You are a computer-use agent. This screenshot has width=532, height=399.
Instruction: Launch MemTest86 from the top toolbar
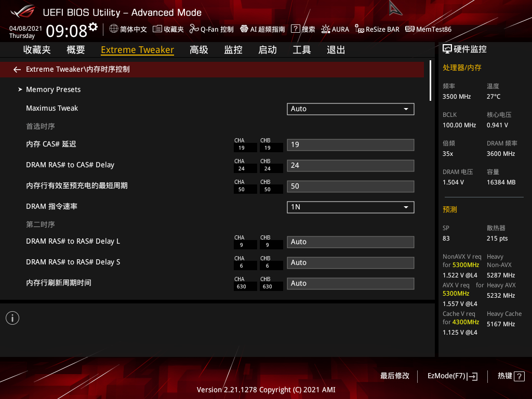[410, 29]
